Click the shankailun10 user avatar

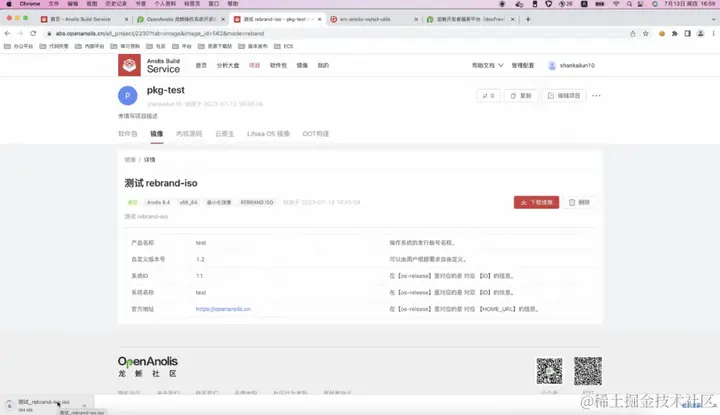(x=552, y=66)
